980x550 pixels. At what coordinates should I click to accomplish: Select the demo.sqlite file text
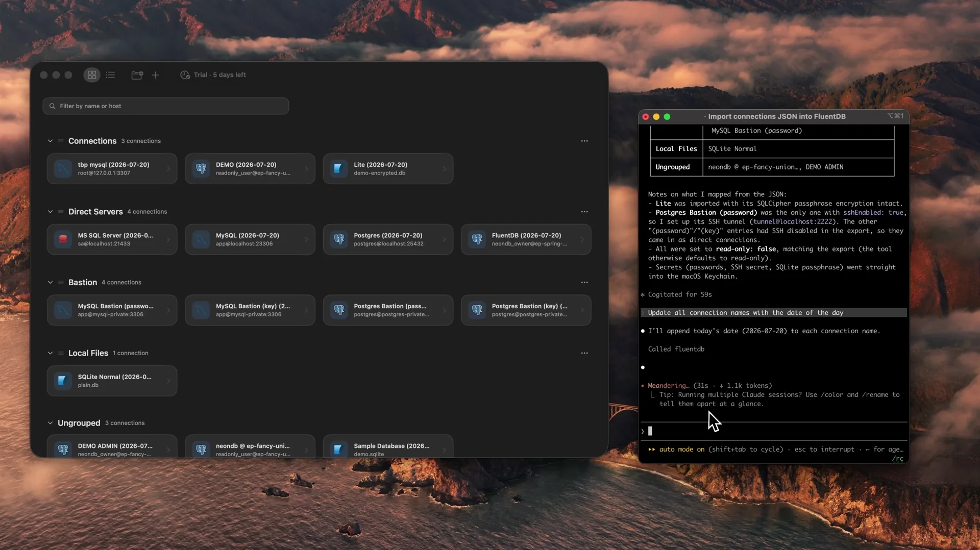point(369,454)
